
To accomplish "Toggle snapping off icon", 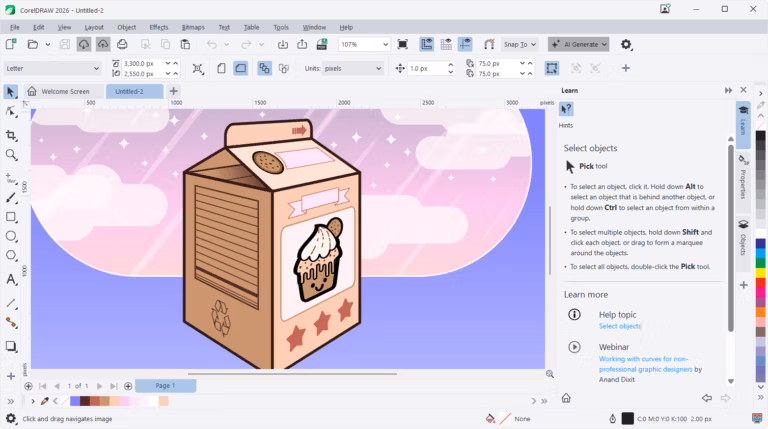I will point(489,45).
